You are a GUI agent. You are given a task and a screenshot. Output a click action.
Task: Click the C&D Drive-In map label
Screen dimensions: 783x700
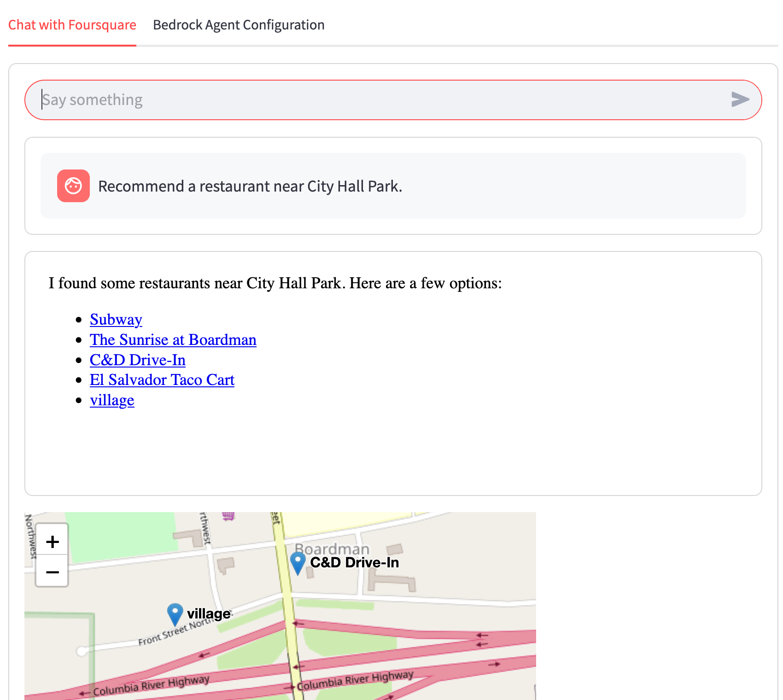pyautogui.click(x=355, y=562)
